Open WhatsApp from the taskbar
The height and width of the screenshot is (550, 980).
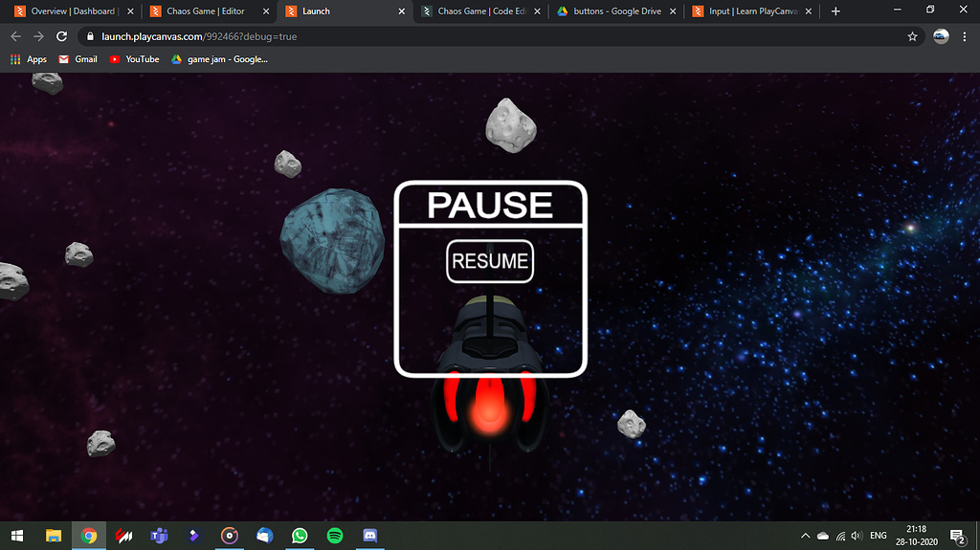pos(300,536)
